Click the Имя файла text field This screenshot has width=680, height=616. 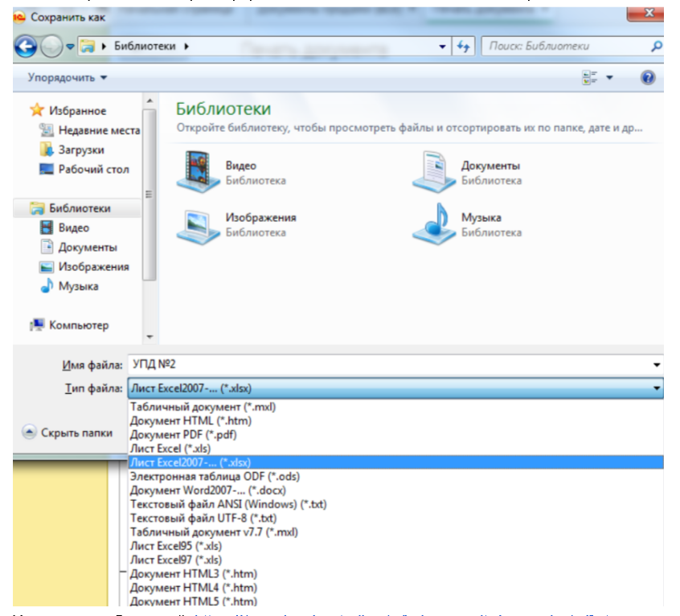click(386, 365)
